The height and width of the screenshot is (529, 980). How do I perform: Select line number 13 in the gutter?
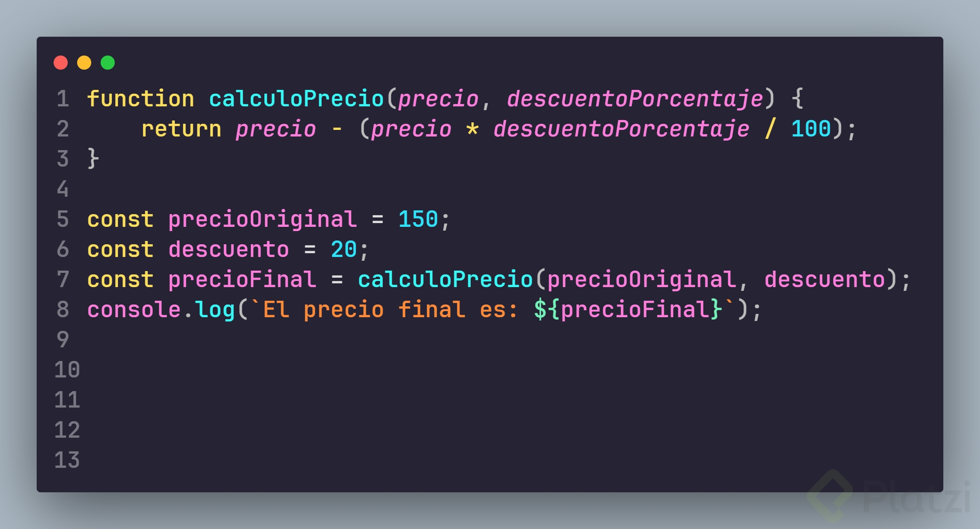click(67, 460)
